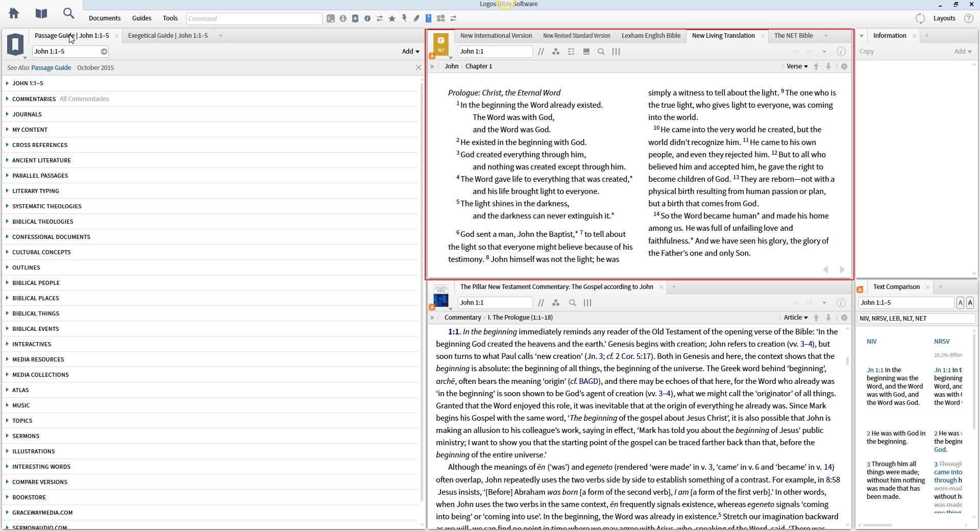Open the Library book icon
This screenshot has height=531, width=980.
(x=41, y=13)
